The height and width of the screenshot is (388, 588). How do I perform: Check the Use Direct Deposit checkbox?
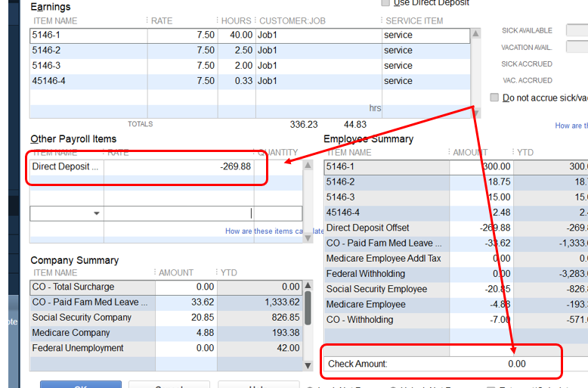pos(385,2)
